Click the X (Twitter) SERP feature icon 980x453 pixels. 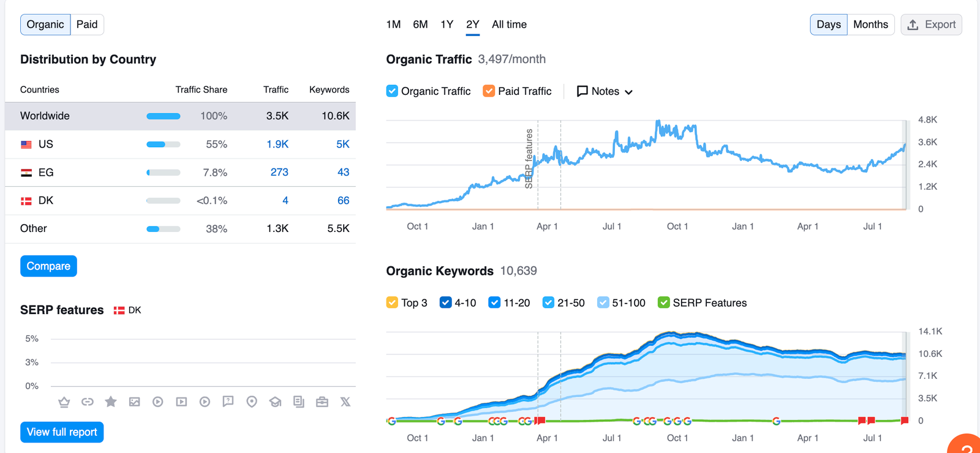(x=345, y=402)
